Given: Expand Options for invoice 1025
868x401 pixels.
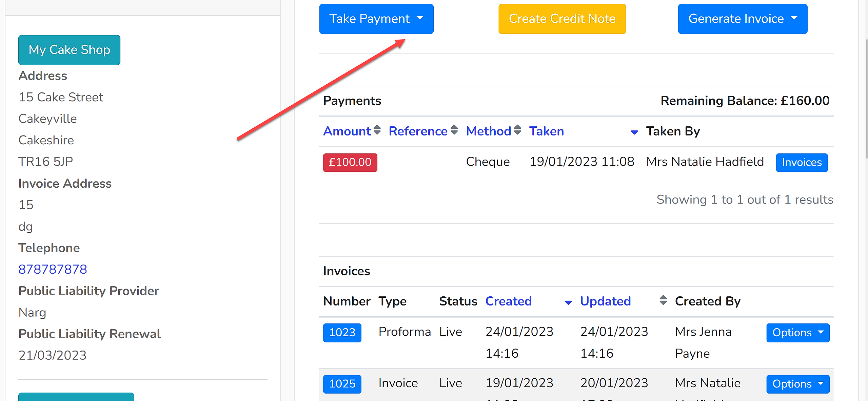Looking at the screenshot, I should (x=798, y=384).
